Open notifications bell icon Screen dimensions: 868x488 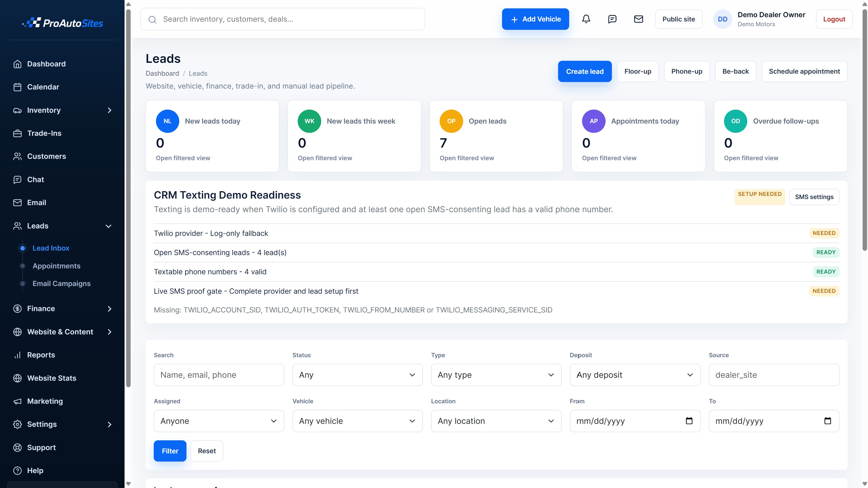[586, 19]
